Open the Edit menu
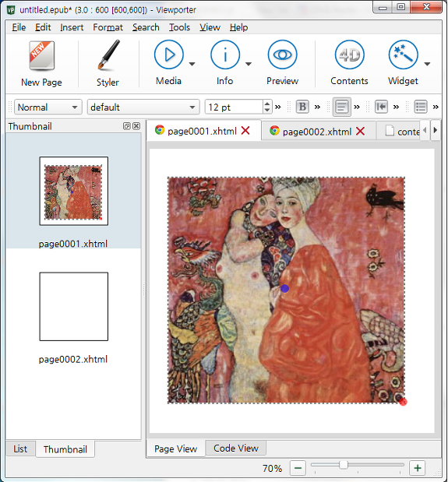This screenshot has height=482, width=448. coord(43,27)
